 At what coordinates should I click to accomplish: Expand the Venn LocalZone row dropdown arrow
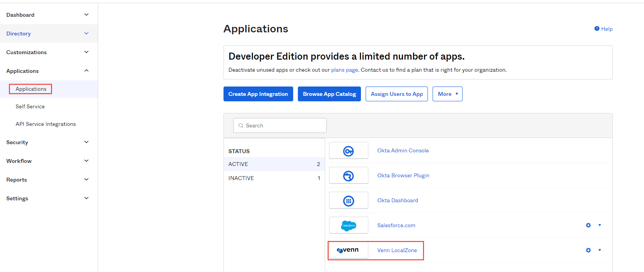click(600, 250)
